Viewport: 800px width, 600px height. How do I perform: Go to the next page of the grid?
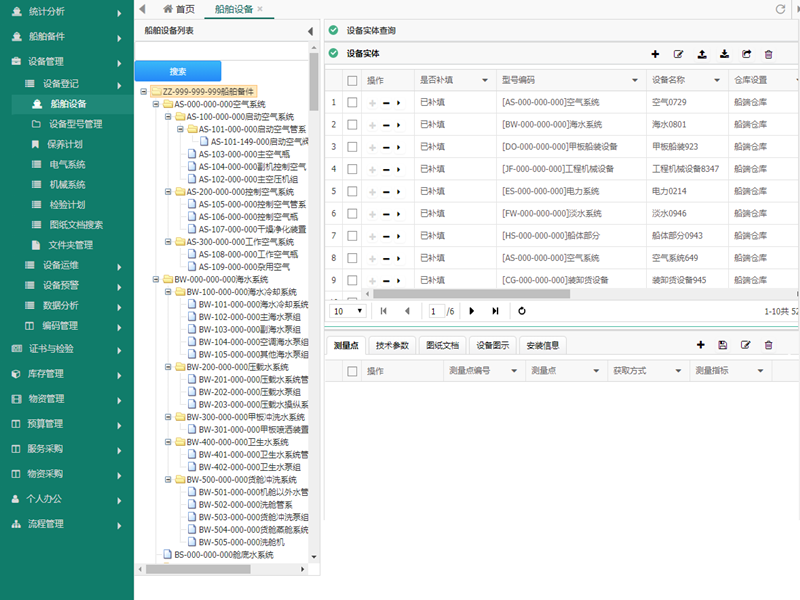click(472, 311)
